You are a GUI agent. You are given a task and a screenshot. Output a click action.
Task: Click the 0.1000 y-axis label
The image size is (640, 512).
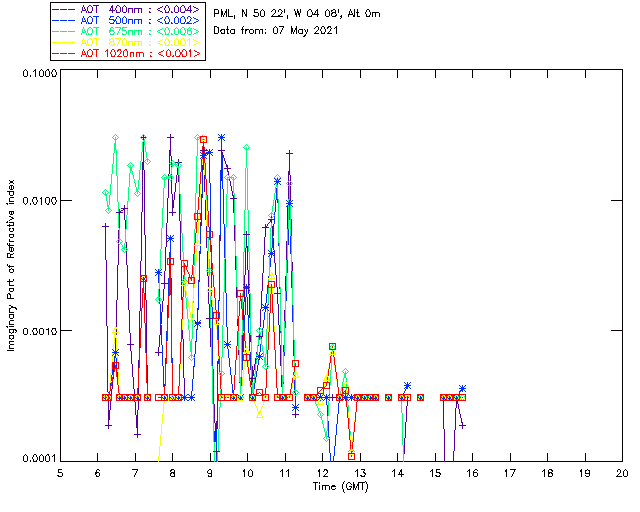coord(39,73)
